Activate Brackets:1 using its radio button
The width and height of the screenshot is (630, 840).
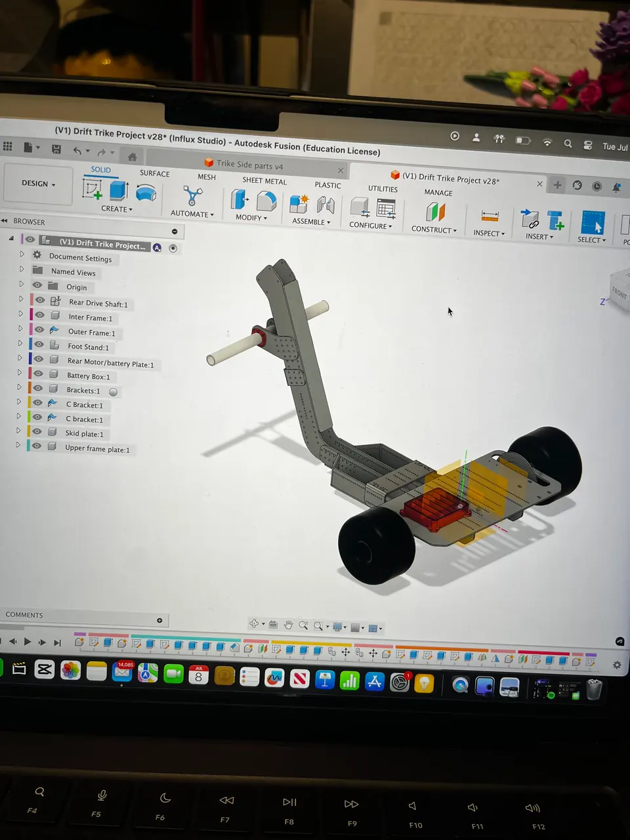point(113,392)
